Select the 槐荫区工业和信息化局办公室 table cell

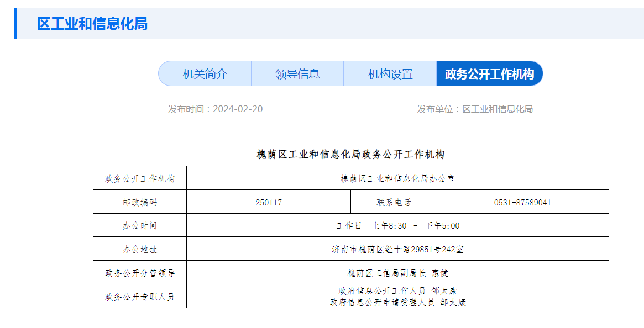[397, 178]
